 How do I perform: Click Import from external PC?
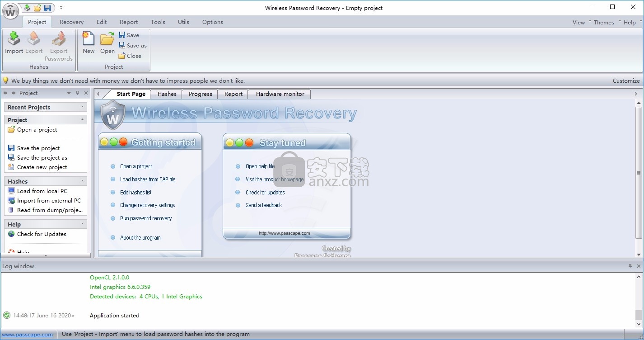tap(44, 200)
